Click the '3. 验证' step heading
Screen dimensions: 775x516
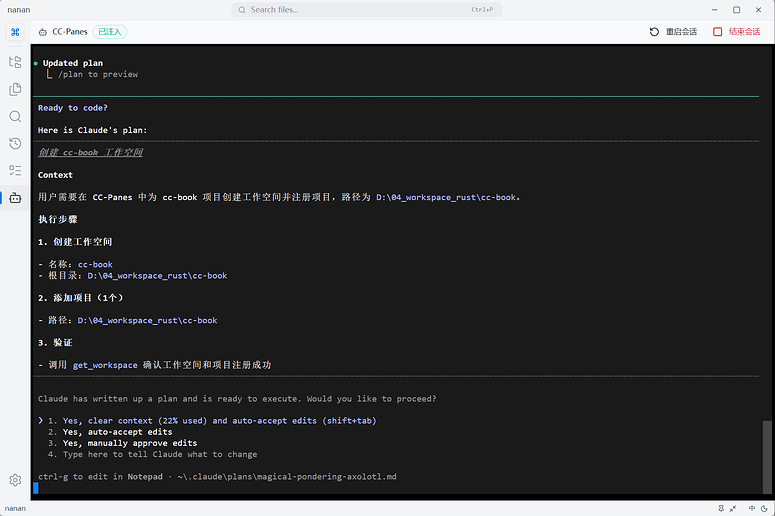click(55, 343)
